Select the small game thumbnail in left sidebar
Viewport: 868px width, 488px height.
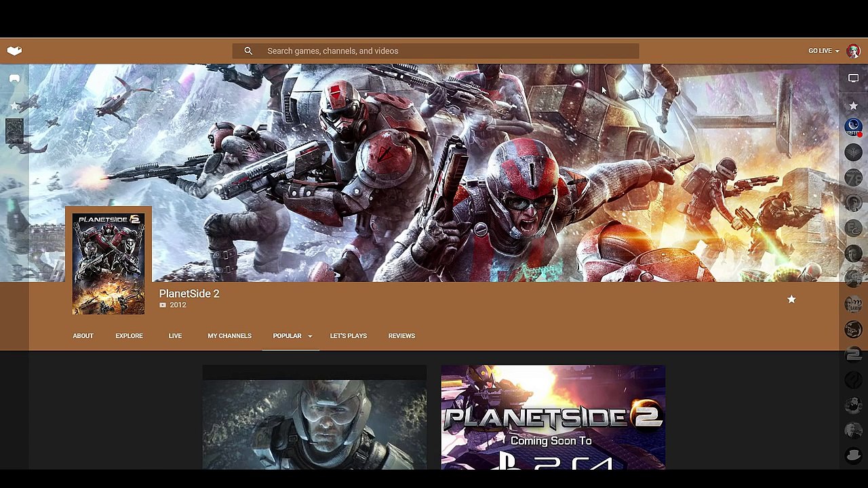pyautogui.click(x=14, y=131)
